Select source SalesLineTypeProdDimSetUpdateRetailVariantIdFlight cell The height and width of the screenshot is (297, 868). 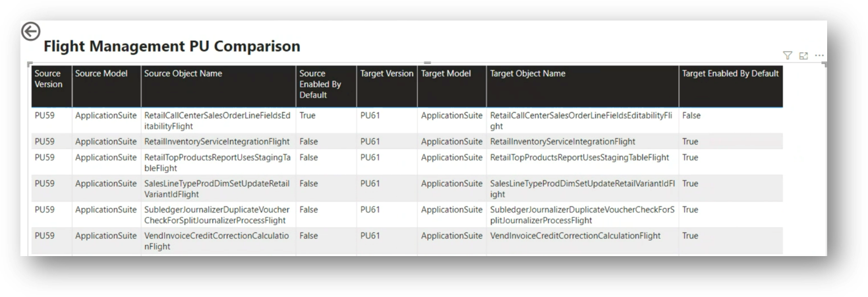(217, 189)
